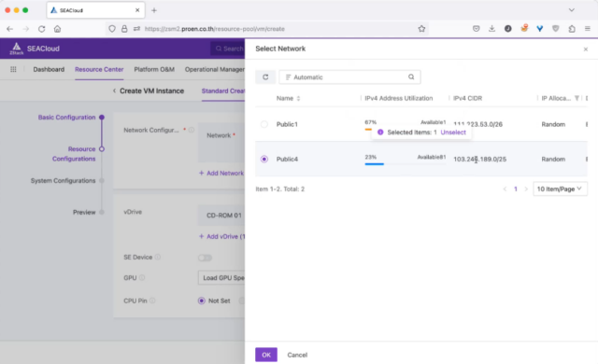
Task: Select the Public4 network radio button
Action: [263, 159]
